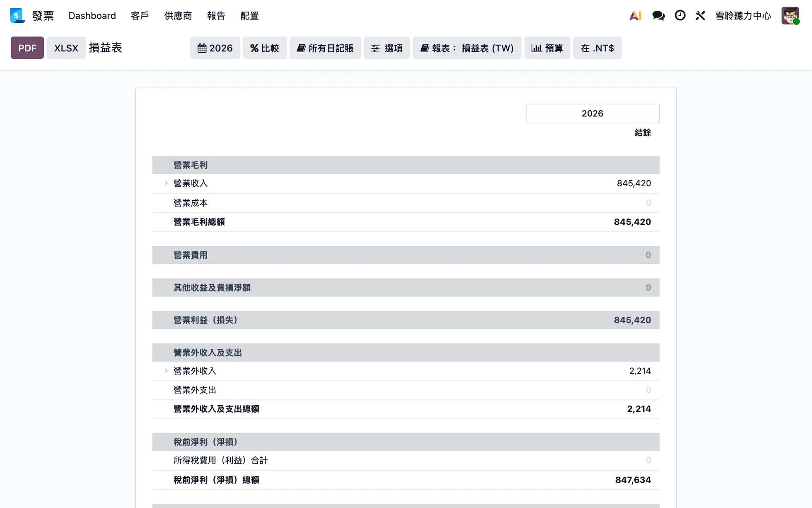This screenshot has width=812, height=508.
Task: Open the developer tools wrench icon
Action: click(700, 16)
